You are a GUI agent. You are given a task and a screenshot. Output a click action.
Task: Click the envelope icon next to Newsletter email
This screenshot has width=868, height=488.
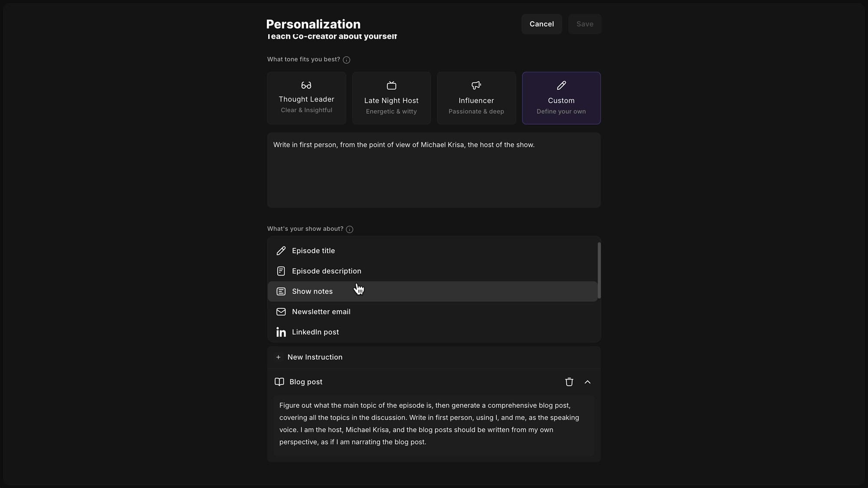pos(281,311)
